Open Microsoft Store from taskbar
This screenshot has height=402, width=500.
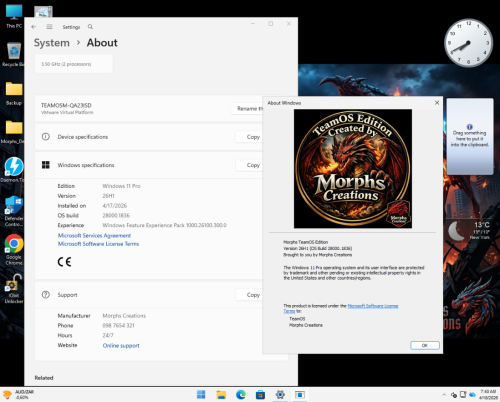click(x=260, y=395)
